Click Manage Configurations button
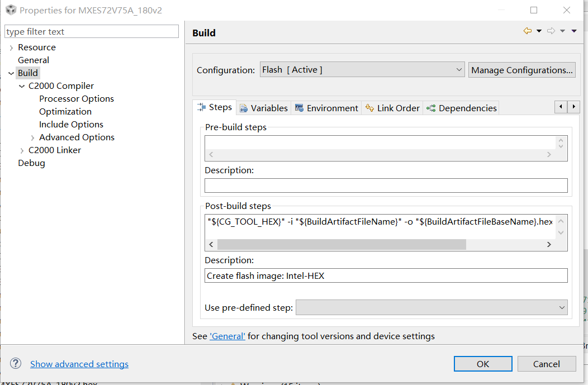The image size is (588, 385). [x=522, y=70]
